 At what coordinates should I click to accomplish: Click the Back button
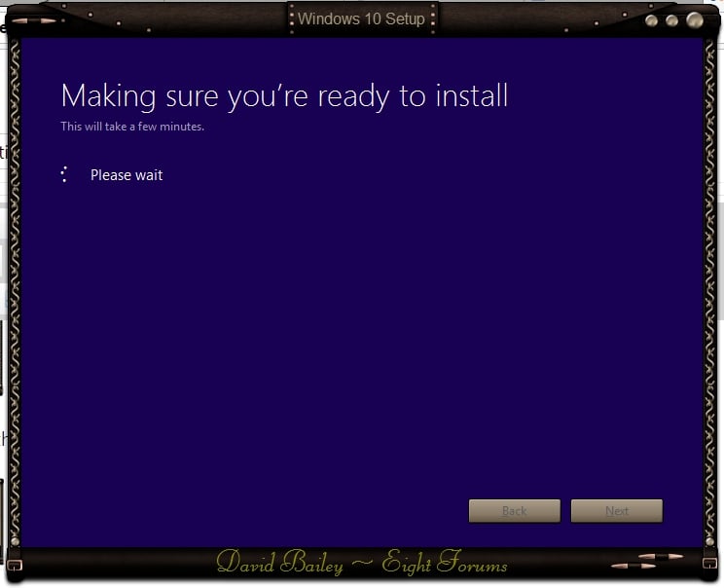point(515,511)
